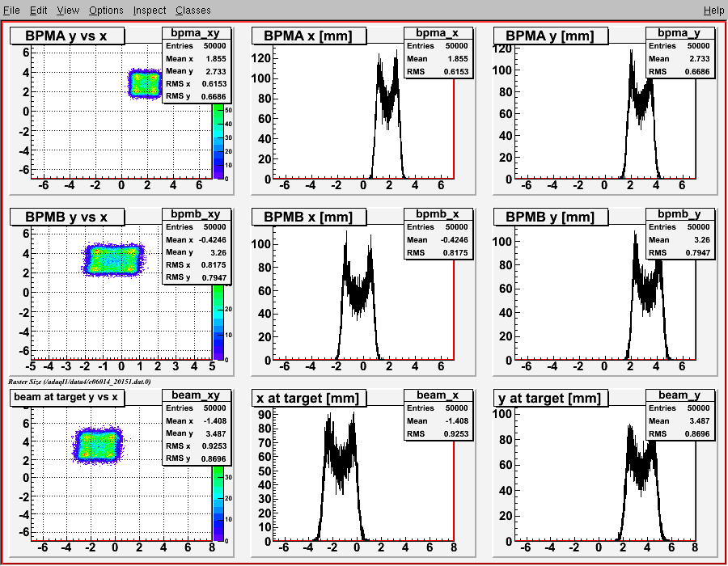Click the beam_y statistics box header
Screen dimensions: 728x566
[679, 395]
